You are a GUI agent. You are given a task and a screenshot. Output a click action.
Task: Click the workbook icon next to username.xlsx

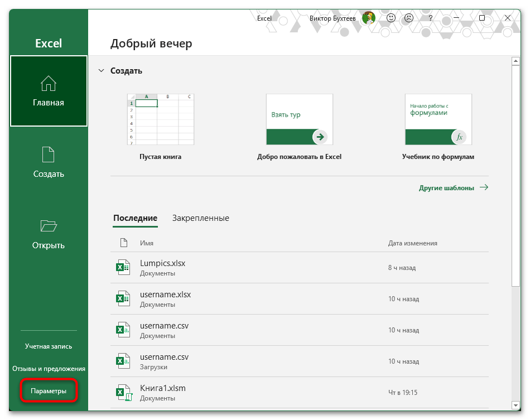click(123, 298)
